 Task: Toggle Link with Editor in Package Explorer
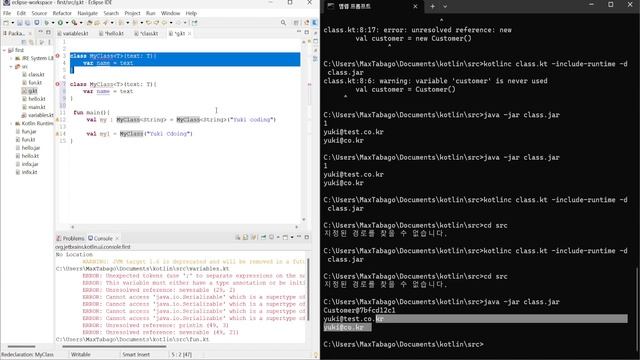coord(32,42)
